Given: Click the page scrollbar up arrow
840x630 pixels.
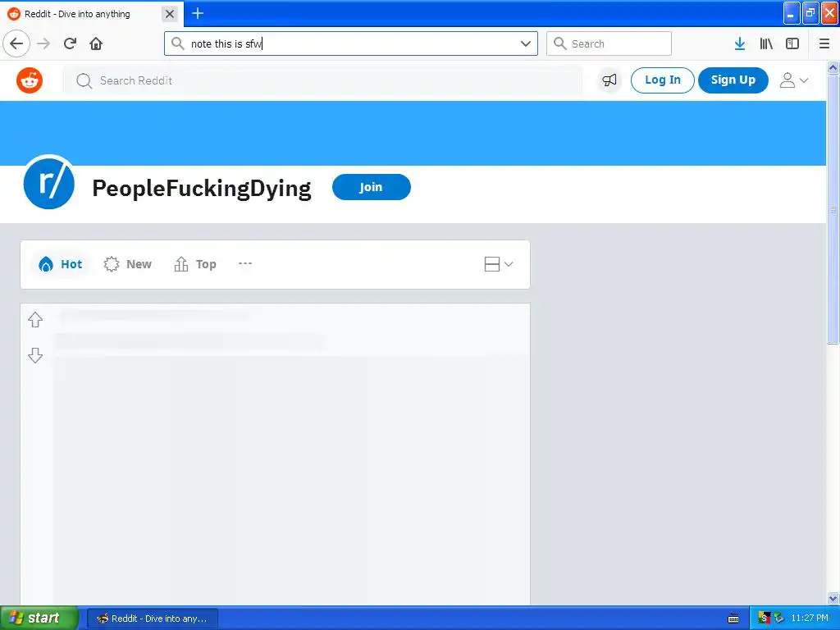Looking at the screenshot, I should 833,67.
